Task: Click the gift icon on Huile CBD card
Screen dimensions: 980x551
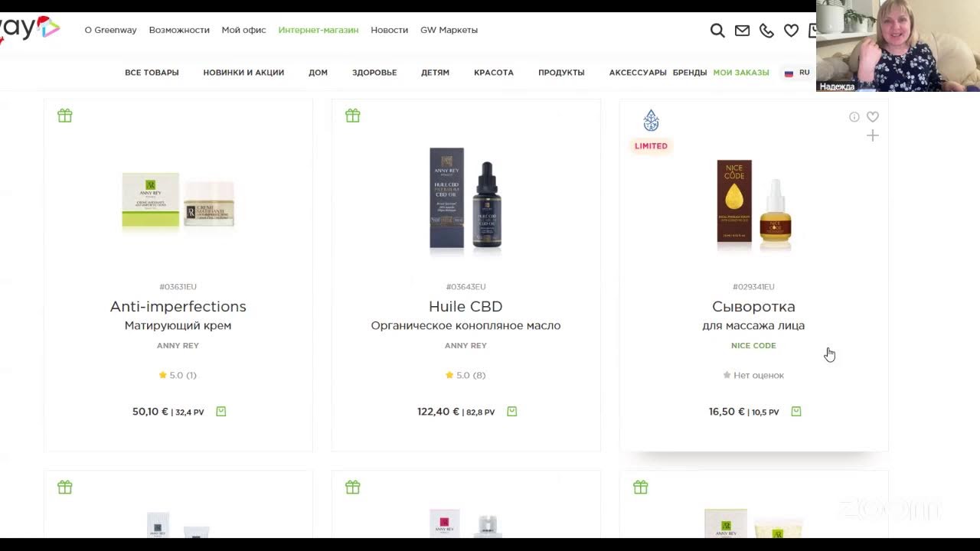Action: 353,116
